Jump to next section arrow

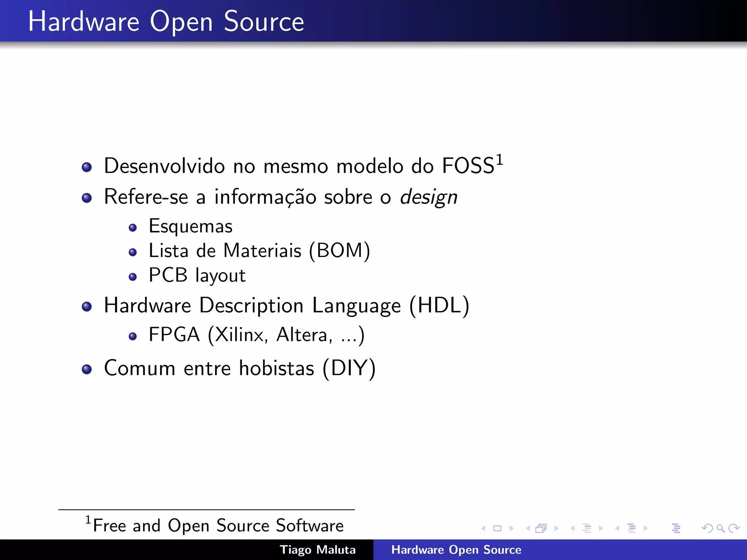point(646,528)
